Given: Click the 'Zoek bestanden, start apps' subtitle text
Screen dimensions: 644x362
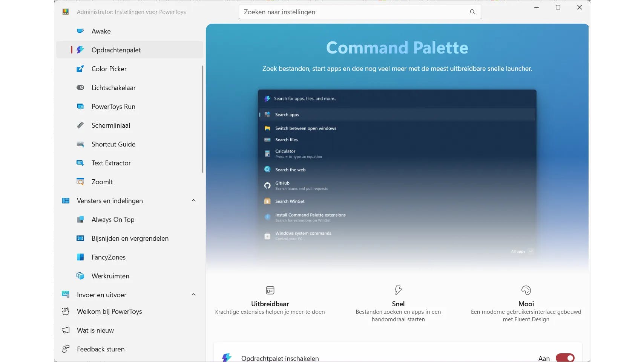Looking at the screenshot, I should (x=397, y=69).
